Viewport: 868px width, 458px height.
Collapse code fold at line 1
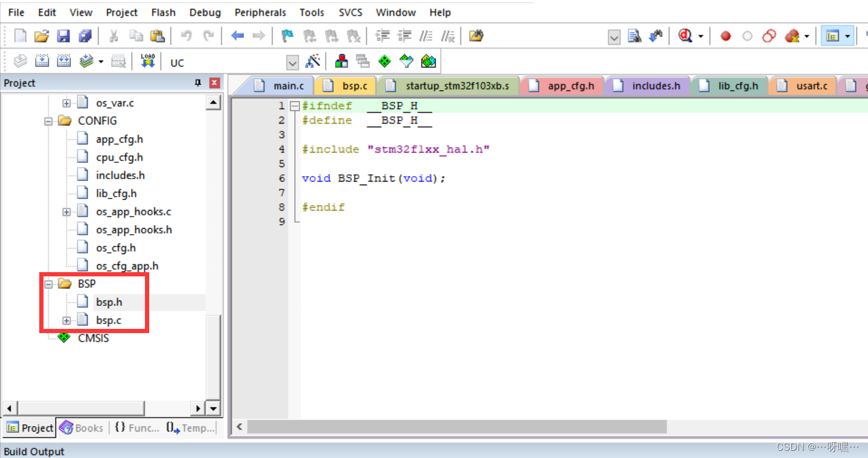(x=295, y=106)
